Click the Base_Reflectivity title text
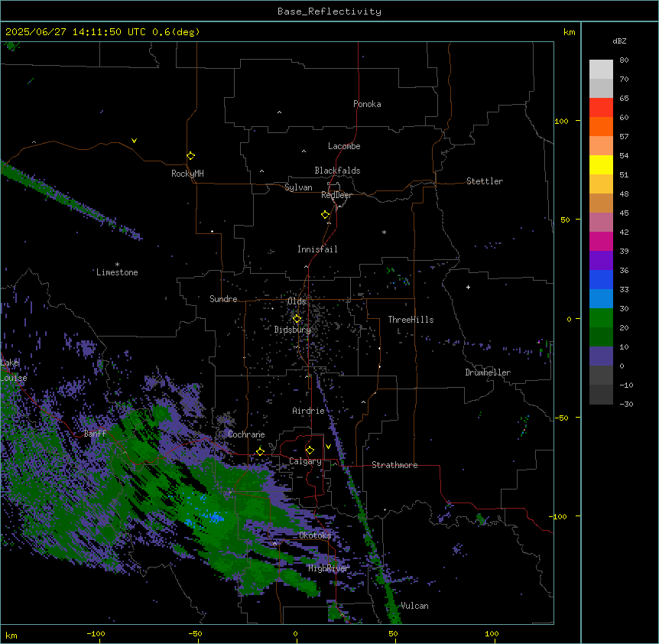Image resolution: width=659 pixels, height=644 pixels. click(329, 11)
